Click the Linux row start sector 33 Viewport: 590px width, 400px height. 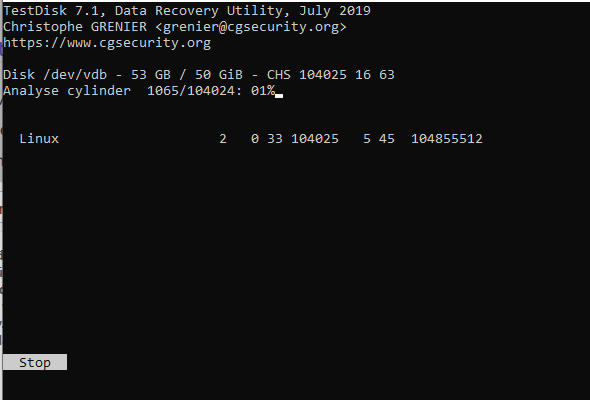point(275,139)
